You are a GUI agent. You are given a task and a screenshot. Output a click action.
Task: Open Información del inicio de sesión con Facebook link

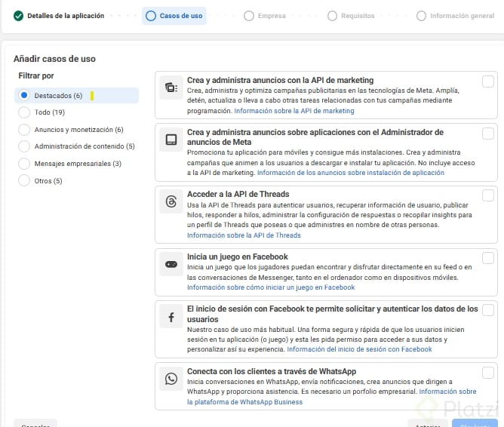[359, 349]
